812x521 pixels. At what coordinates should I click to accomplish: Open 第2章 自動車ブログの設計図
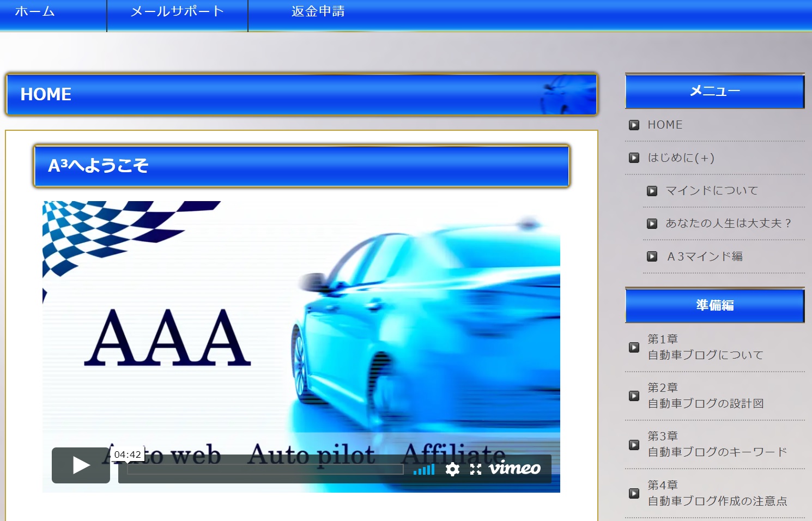pyautogui.click(x=705, y=396)
